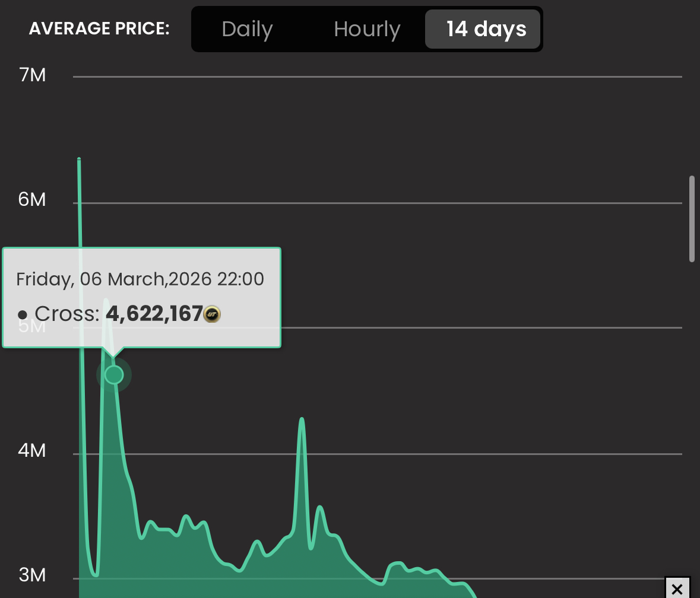Select the Hourly average price tab

[367, 29]
